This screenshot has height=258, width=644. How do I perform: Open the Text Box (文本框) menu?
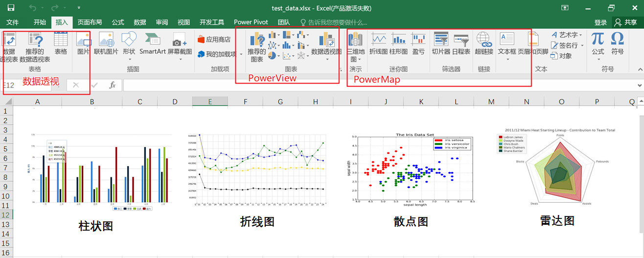click(x=507, y=47)
